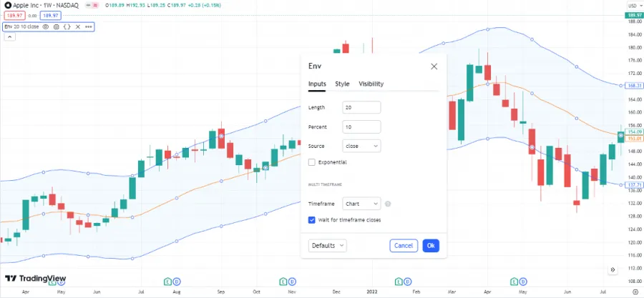The width and height of the screenshot is (644, 298).
Task: Expand the Timeframe dropdown
Action: [361, 204]
